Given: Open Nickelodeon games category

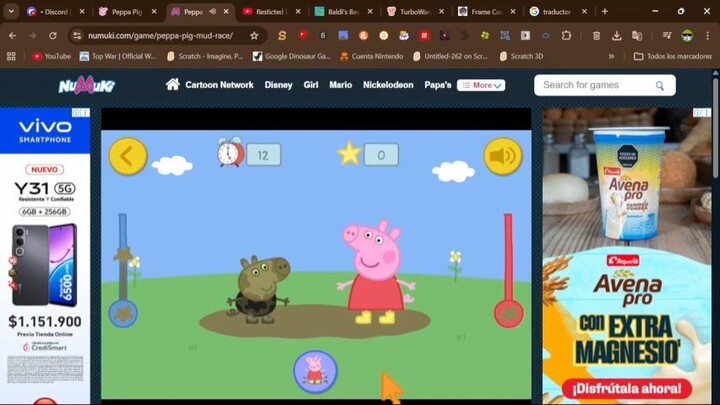Looking at the screenshot, I should click(x=388, y=85).
